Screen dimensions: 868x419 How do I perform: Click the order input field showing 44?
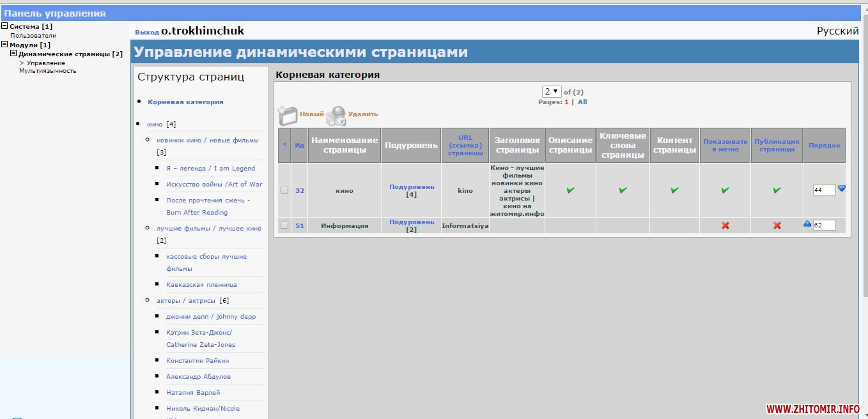pos(823,190)
